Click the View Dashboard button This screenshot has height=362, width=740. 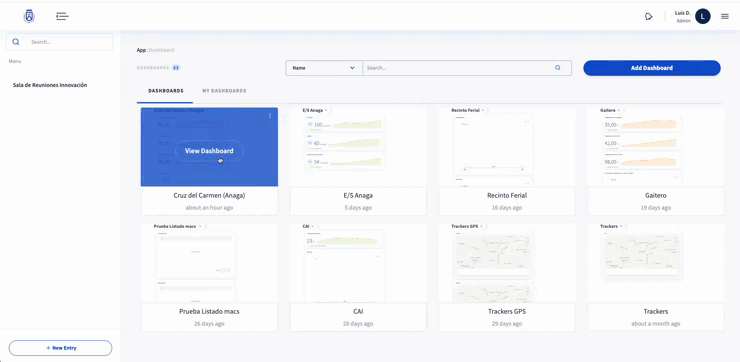(x=209, y=151)
